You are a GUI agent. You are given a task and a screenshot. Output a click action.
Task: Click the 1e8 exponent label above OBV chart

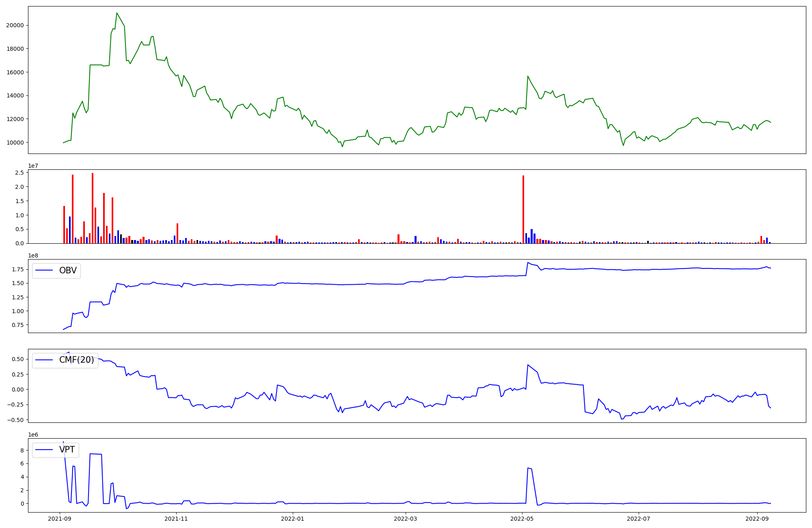33,255
